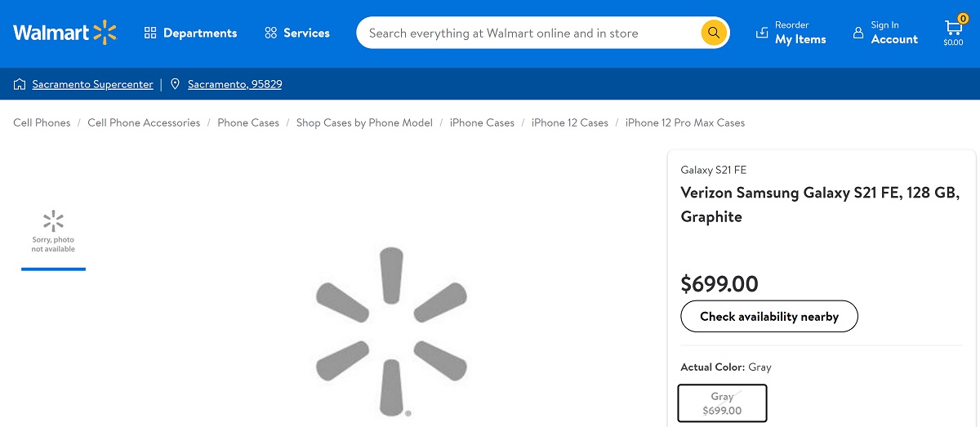The image size is (980, 427).
Task: Click the large product image placeholder
Action: coord(391,331)
